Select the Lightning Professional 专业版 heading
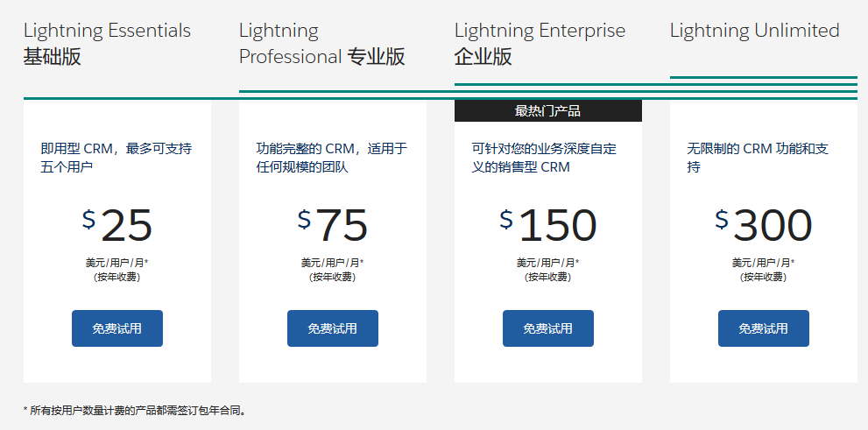Image resolution: width=868 pixels, height=430 pixels. tap(321, 44)
